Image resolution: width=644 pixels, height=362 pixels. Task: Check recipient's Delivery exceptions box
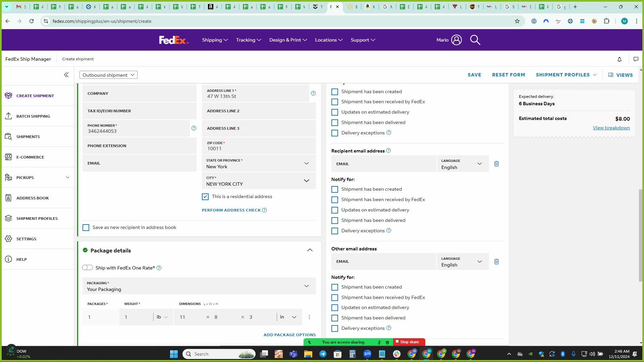(335, 231)
